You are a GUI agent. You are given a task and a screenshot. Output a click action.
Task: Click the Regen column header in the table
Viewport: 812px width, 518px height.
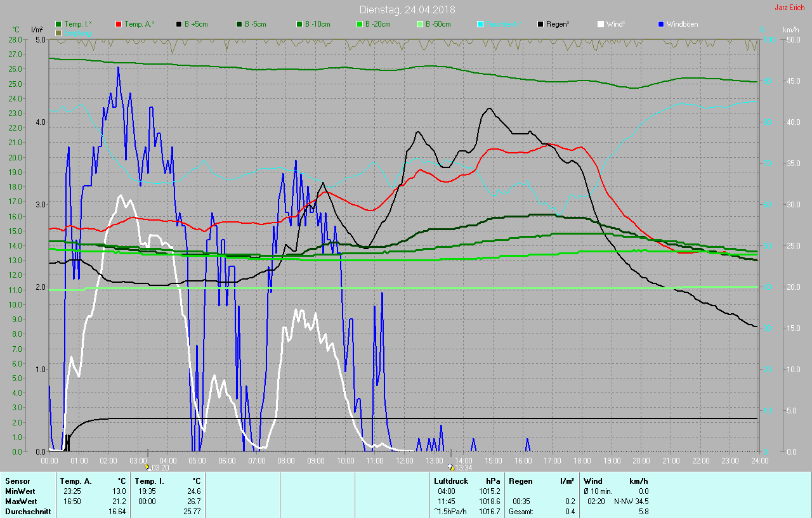[520, 481]
